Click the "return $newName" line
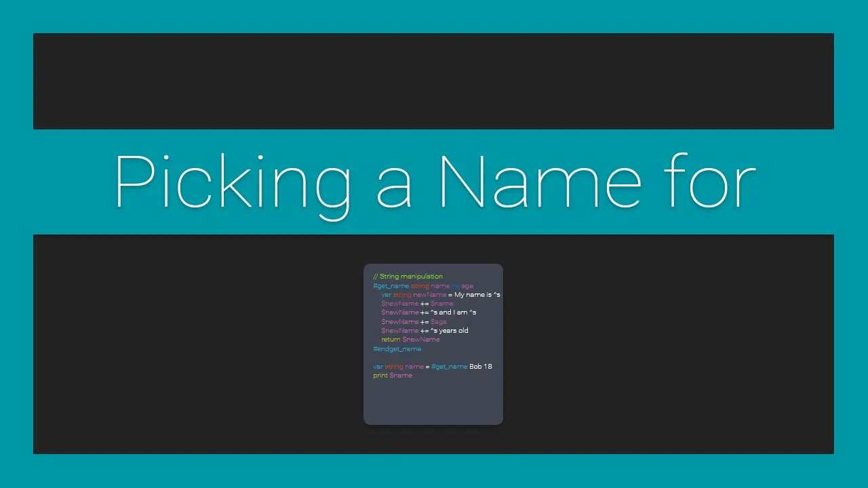The height and width of the screenshot is (488, 868). (x=410, y=340)
